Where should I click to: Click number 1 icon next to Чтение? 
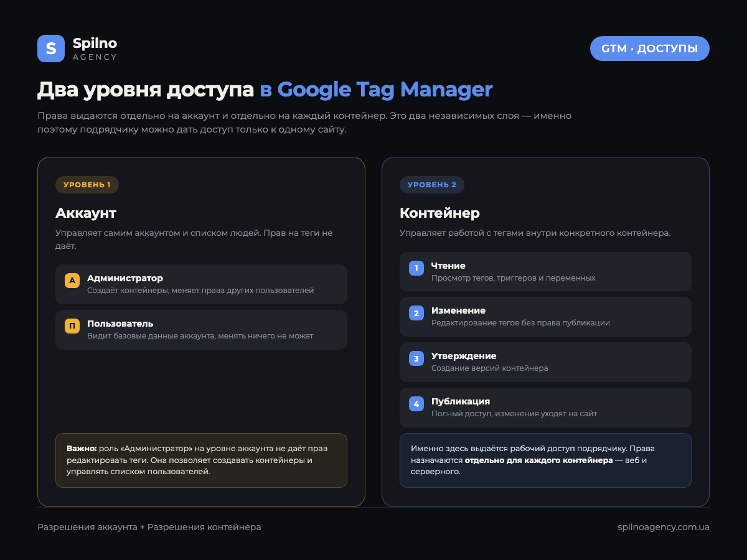416,268
